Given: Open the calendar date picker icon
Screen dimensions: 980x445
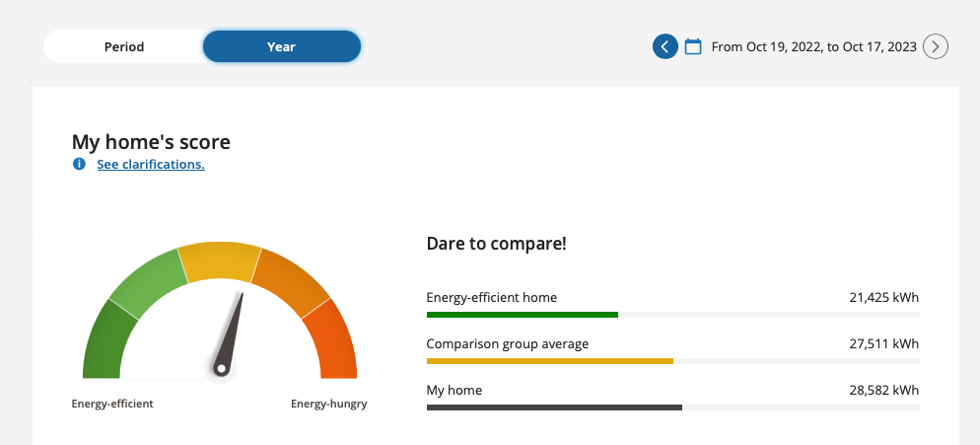Looking at the screenshot, I should (692, 46).
